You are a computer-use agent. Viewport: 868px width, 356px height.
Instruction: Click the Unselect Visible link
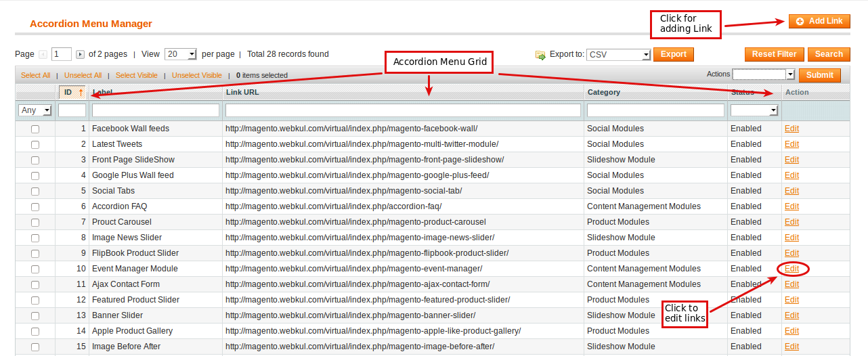click(x=196, y=75)
